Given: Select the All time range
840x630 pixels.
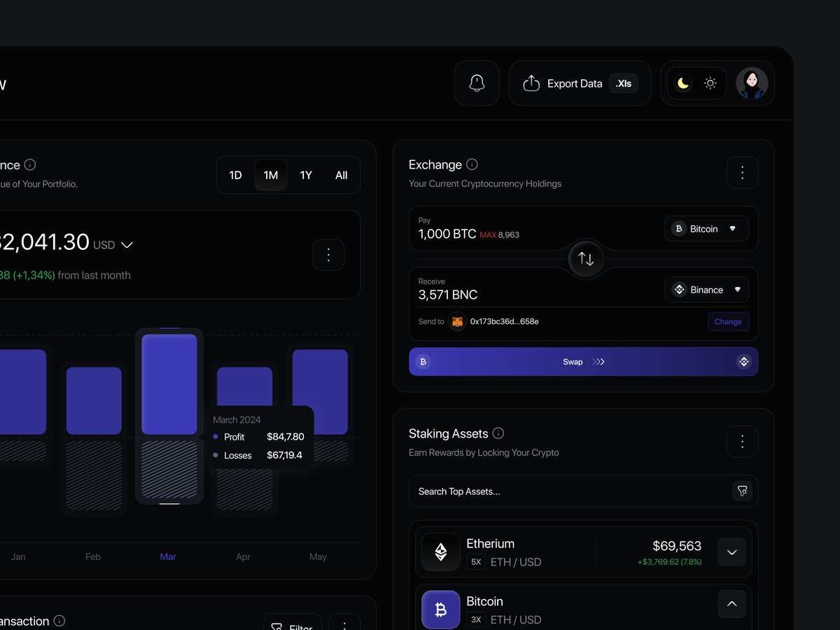Looking at the screenshot, I should [x=341, y=175].
